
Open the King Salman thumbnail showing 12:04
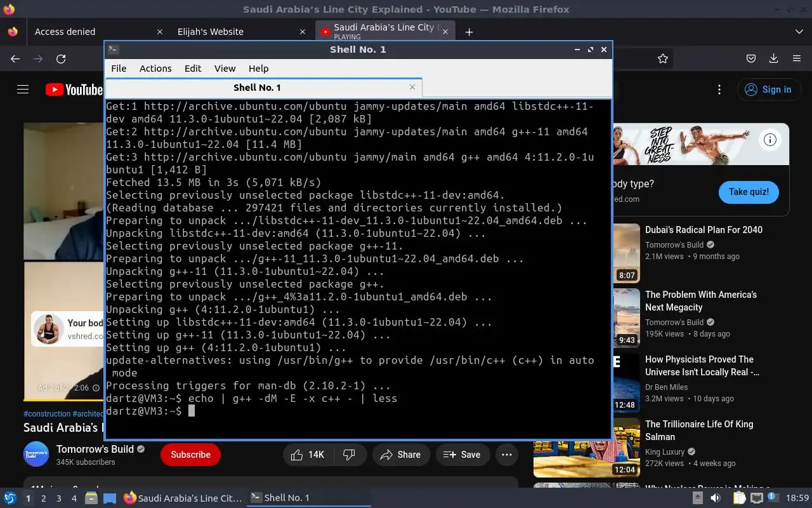[587, 448]
